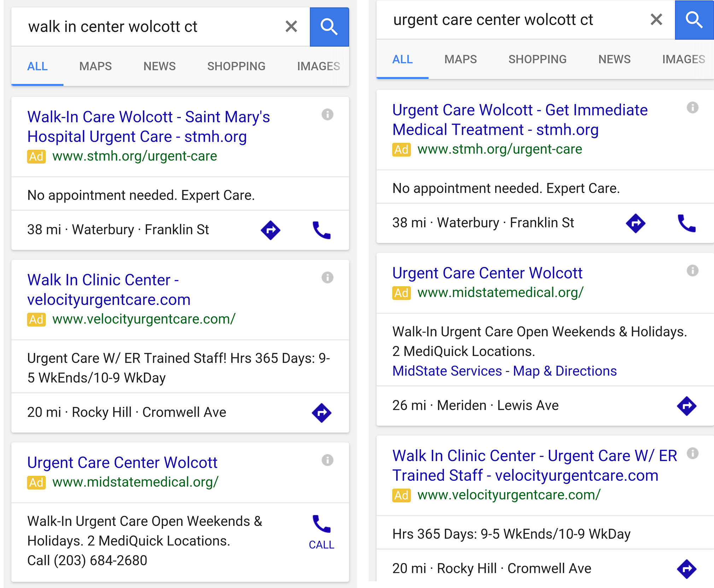Click the blue search button for walk in center query
Screen dimensions: 714x588
(329, 27)
